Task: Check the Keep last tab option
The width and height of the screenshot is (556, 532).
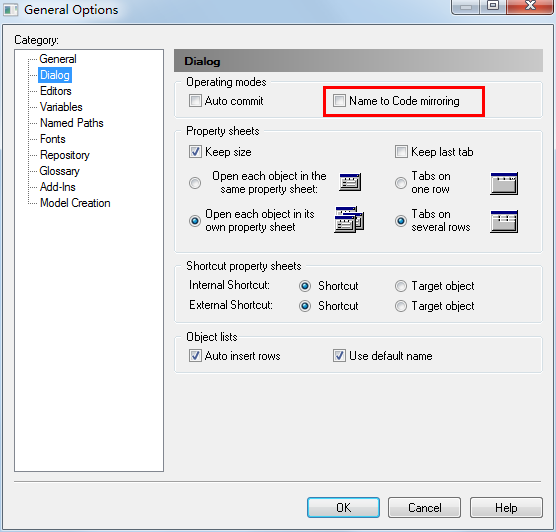Action: 401,152
